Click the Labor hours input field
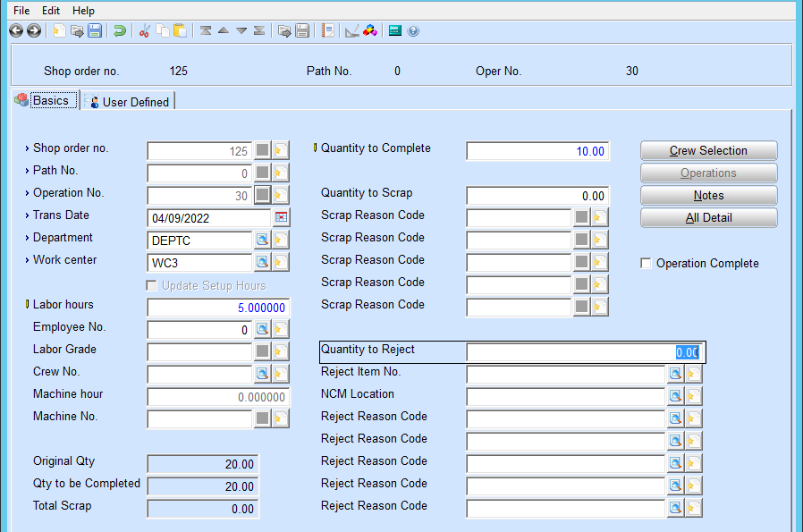Screen dimensions: 803x532 [x=218, y=308]
